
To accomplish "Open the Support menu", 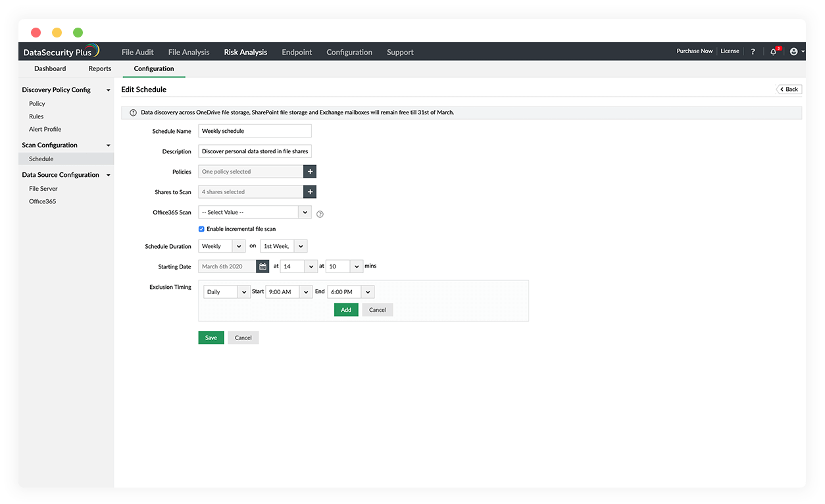I will tap(400, 52).
